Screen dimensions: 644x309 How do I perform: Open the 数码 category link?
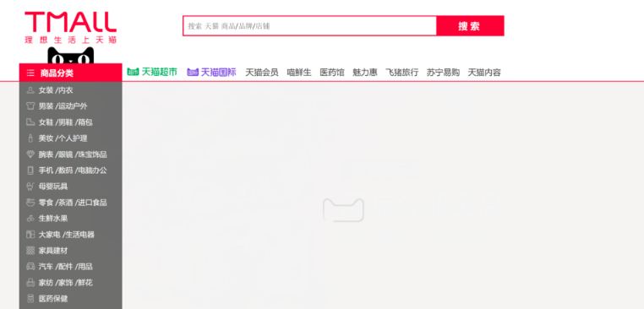(66, 171)
